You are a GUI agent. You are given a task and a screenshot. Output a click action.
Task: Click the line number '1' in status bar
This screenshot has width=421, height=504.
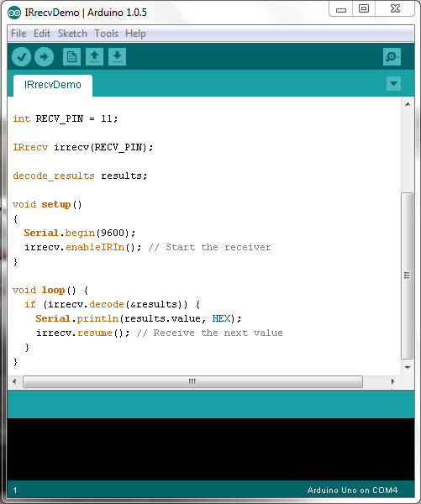pyautogui.click(x=15, y=491)
